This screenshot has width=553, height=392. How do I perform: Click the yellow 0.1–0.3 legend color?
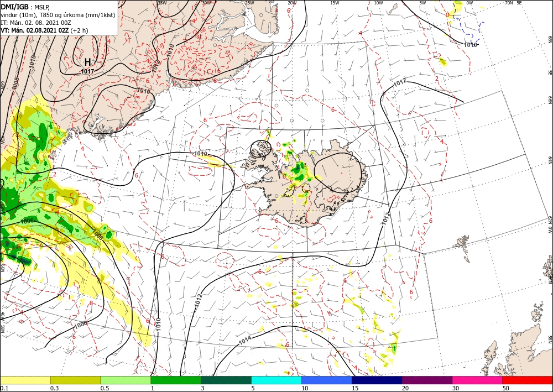coord(25,380)
